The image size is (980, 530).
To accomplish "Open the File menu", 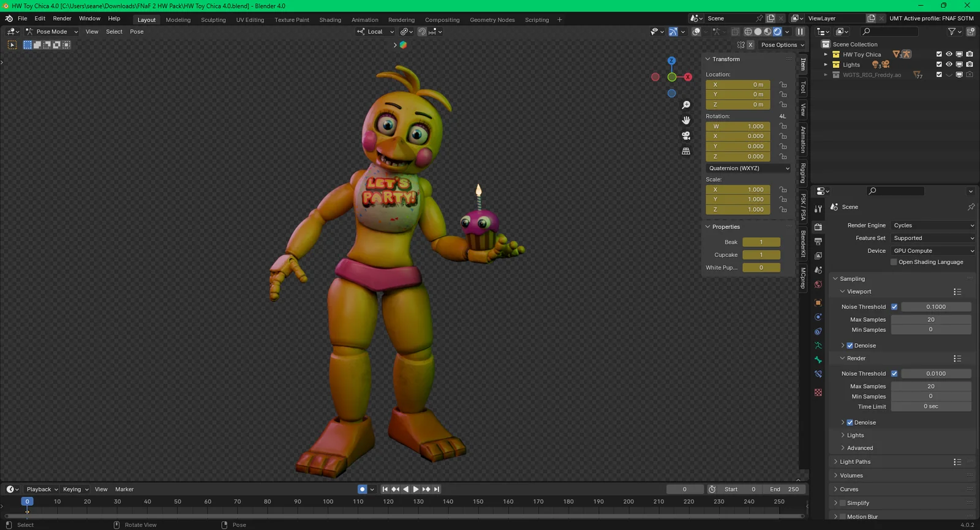I will 22,18.
